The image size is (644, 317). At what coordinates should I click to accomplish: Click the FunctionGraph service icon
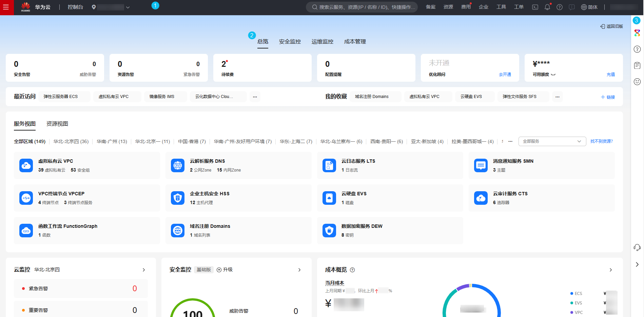26,231
